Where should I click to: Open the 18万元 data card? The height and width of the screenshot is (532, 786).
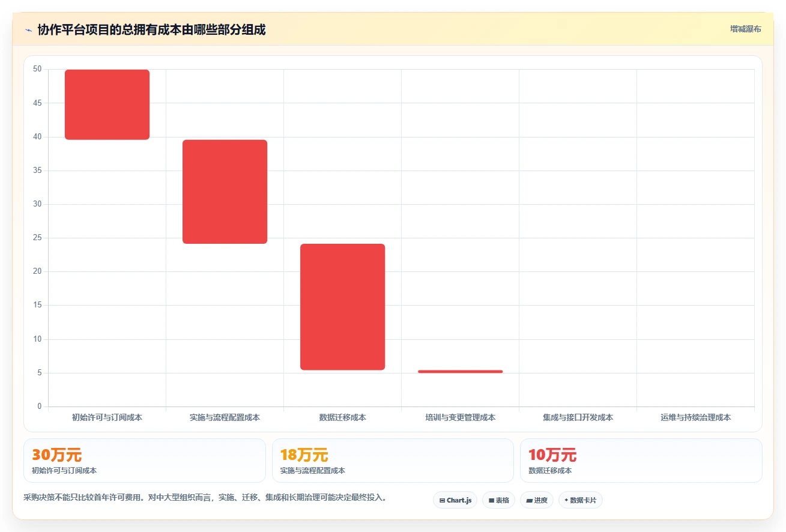pyautogui.click(x=393, y=461)
